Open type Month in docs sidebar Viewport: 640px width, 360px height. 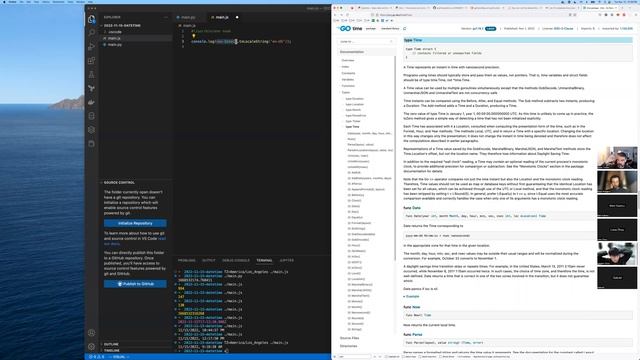click(x=353, y=110)
